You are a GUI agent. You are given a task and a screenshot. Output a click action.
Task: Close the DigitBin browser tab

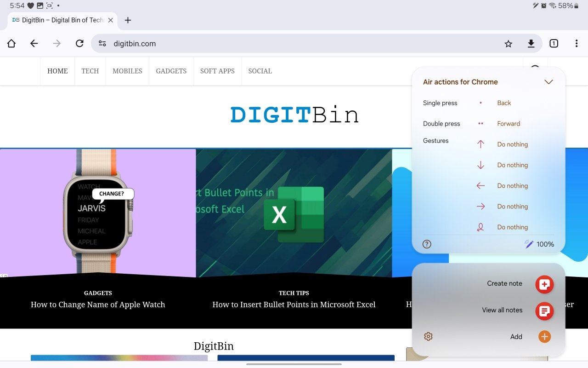[110, 20]
